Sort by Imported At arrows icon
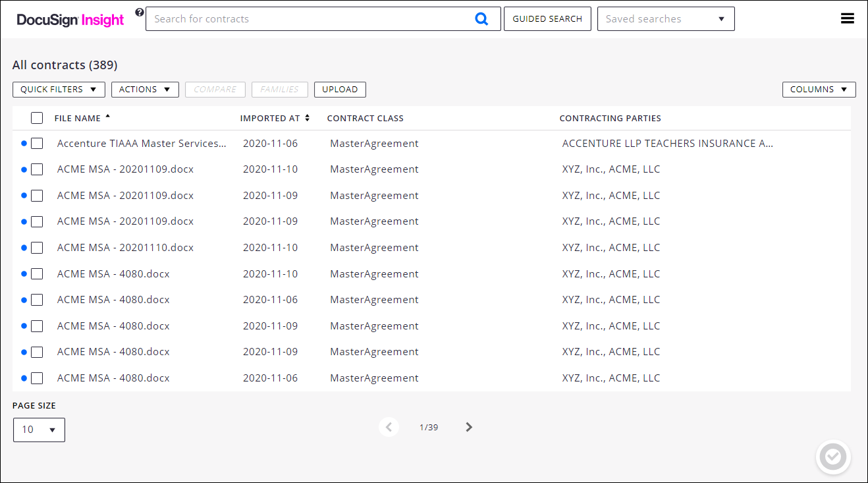The width and height of the screenshot is (868, 483). tap(307, 118)
